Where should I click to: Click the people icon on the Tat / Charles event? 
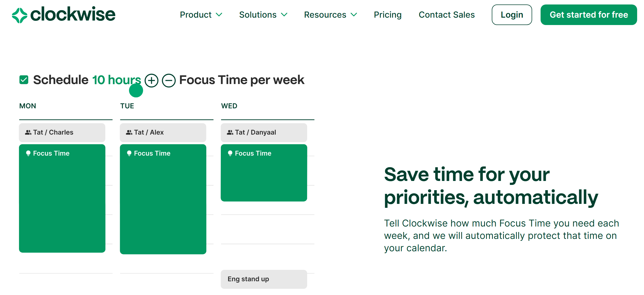(28, 132)
